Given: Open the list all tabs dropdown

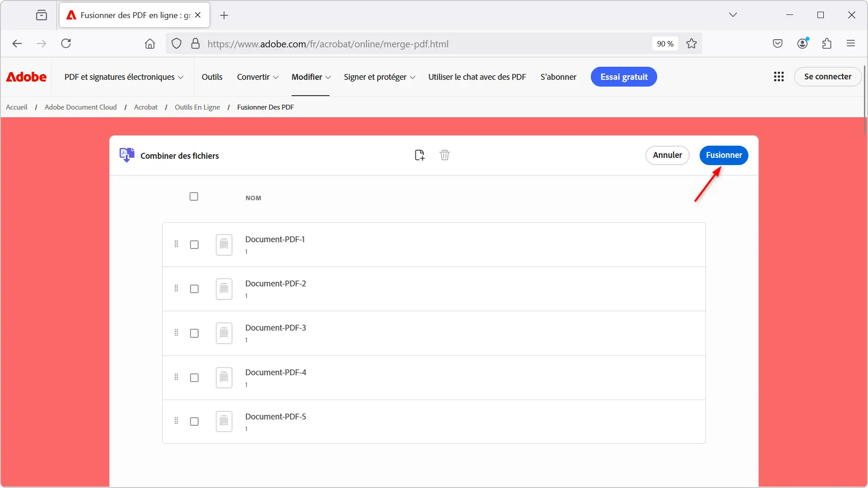Looking at the screenshot, I should coord(733,15).
